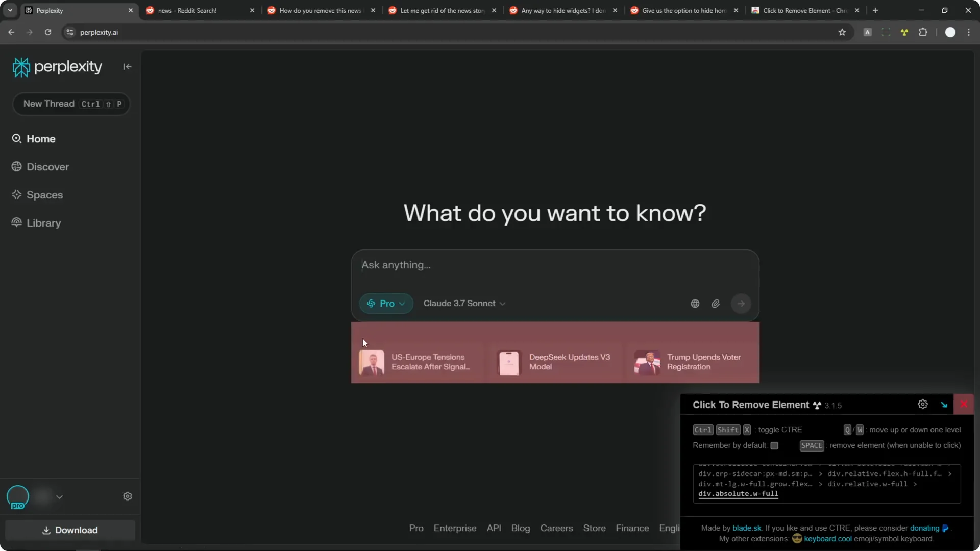Image resolution: width=980 pixels, height=551 pixels.
Task: Select Discover in the Perplexity sidebar
Action: coord(47,166)
